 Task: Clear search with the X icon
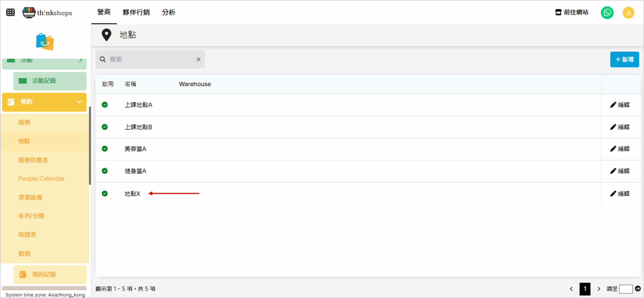[198, 59]
